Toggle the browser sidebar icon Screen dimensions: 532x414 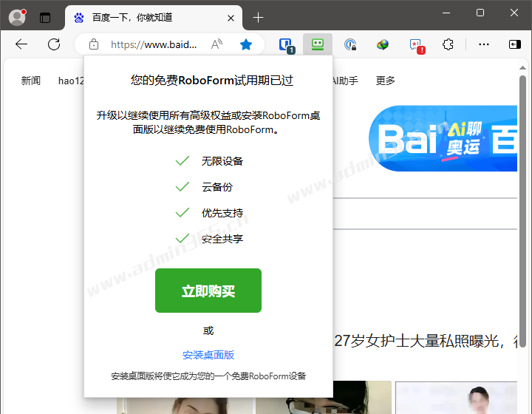(x=515, y=44)
